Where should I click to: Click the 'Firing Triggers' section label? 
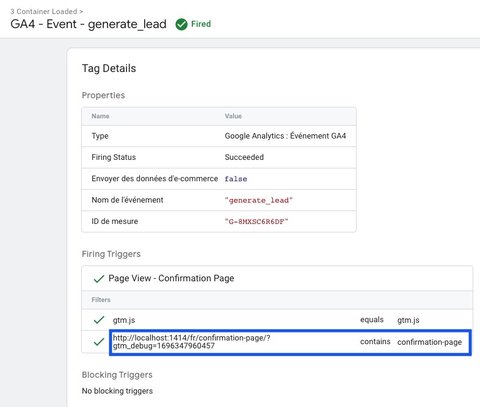click(111, 254)
